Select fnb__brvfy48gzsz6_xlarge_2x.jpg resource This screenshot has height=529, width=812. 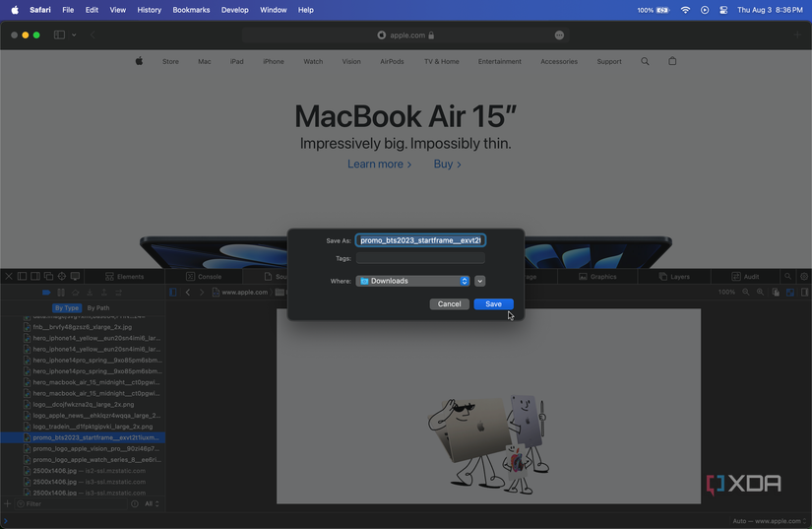coord(83,327)
